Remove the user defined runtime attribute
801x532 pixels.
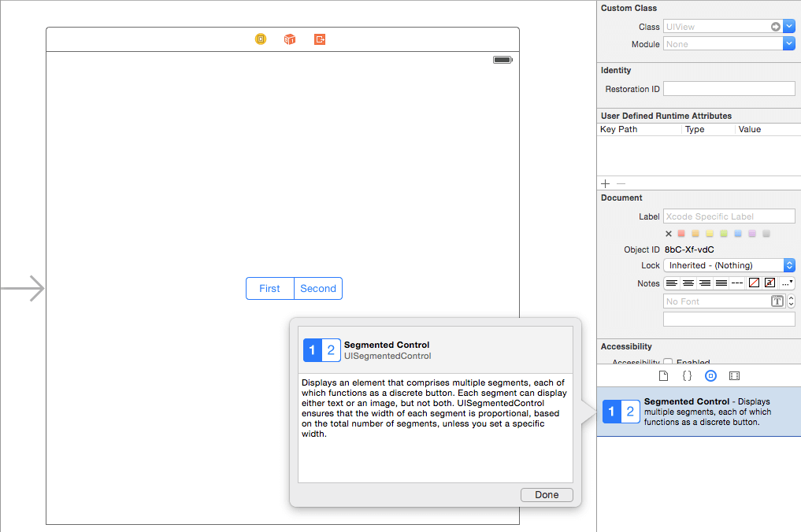621,183
